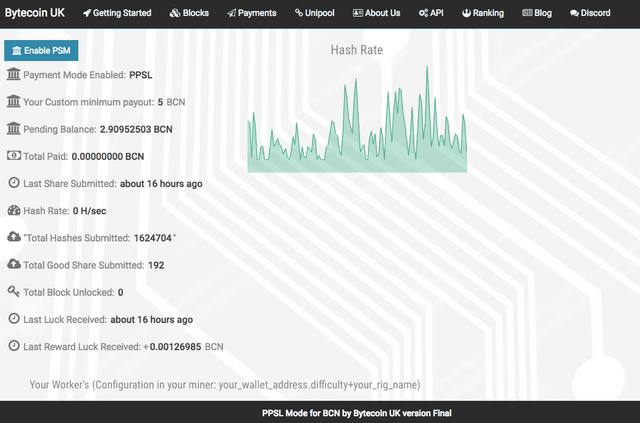Click the PPSL payment mode value
Image resolution: width=640 pixels, height=423 pixels.
click(141, 75)
